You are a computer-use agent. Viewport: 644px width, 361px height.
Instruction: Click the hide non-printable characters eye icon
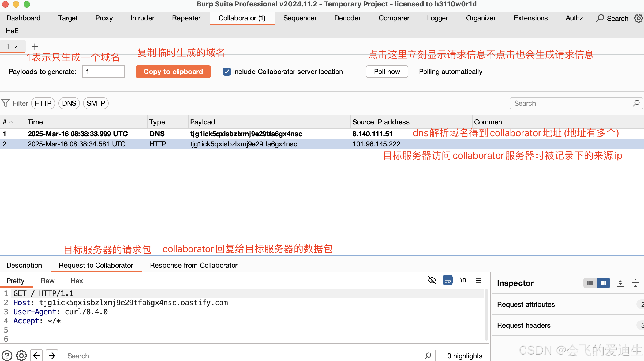432,280
